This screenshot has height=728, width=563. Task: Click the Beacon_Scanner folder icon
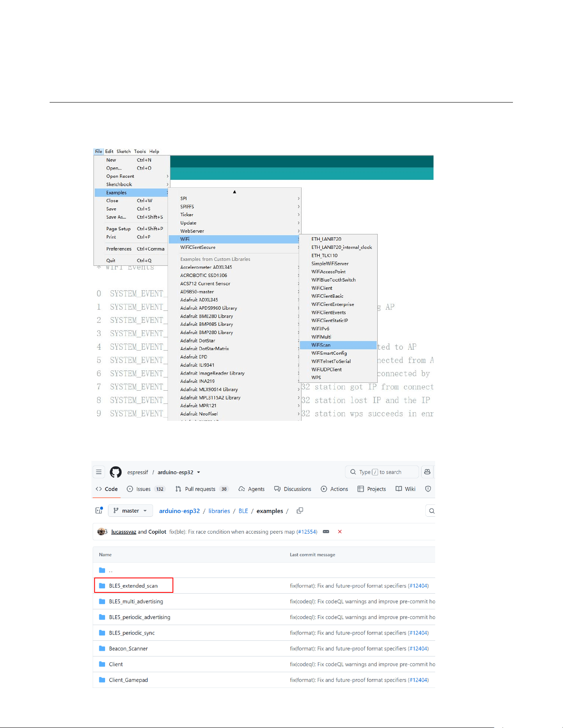(x=102, y=648)
